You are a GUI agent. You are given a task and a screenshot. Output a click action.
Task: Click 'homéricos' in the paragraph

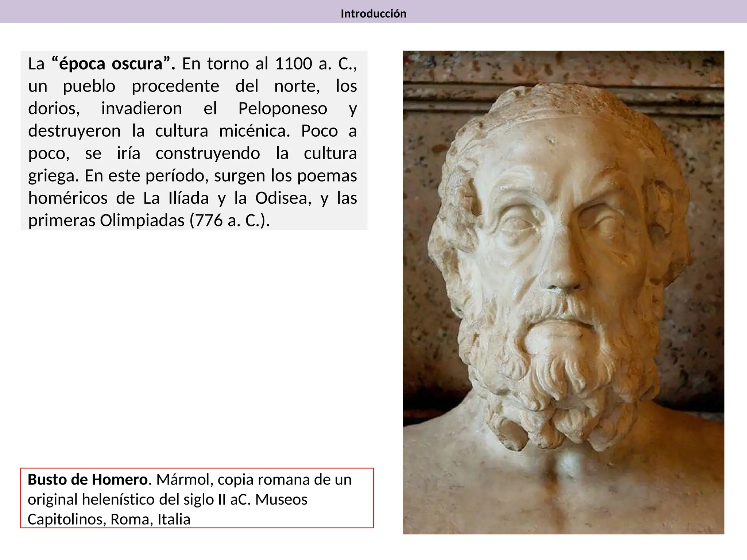pyautogui.click(x=68, y=198)
